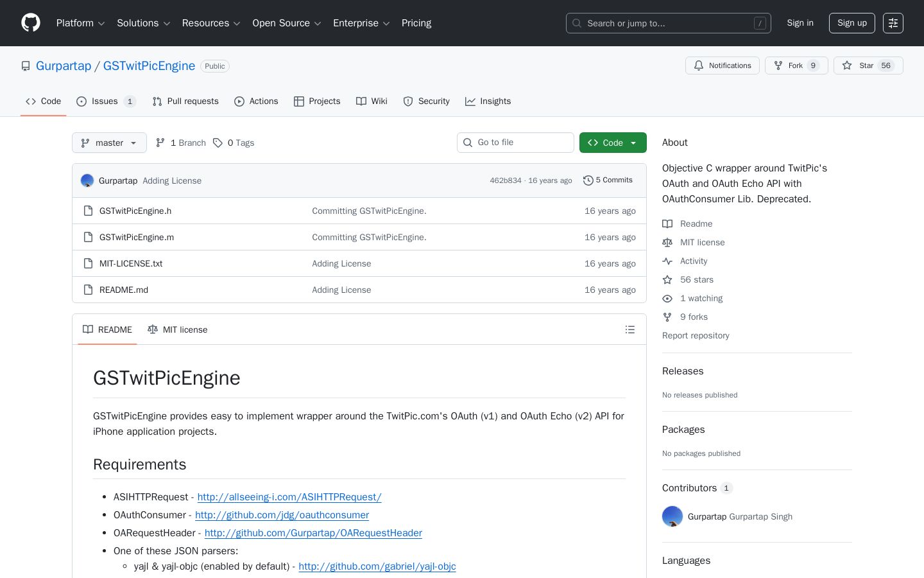924x578 pixels.
Task: Click the scale icon beside MIT license
Action: click(667, 242)
